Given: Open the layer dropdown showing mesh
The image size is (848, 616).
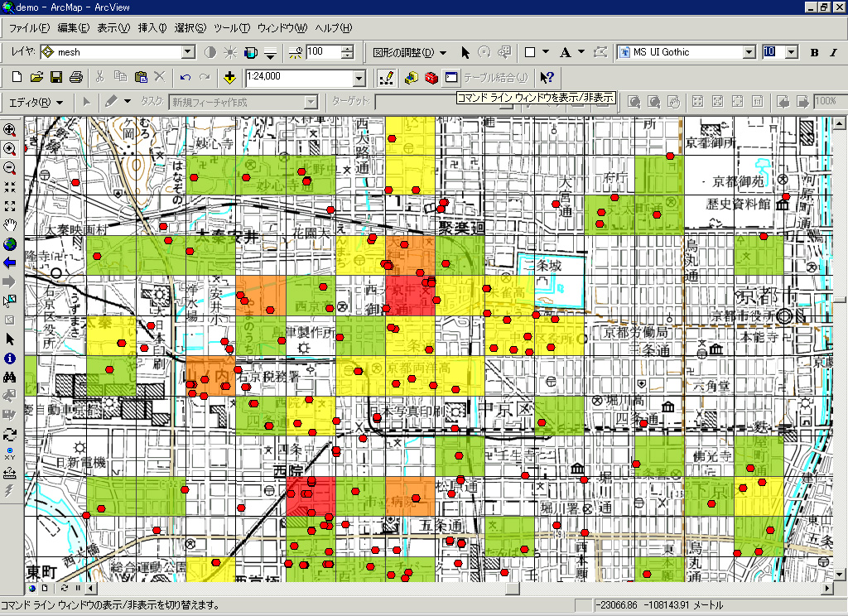Looking at the screenshot, I should click(188, 52).
